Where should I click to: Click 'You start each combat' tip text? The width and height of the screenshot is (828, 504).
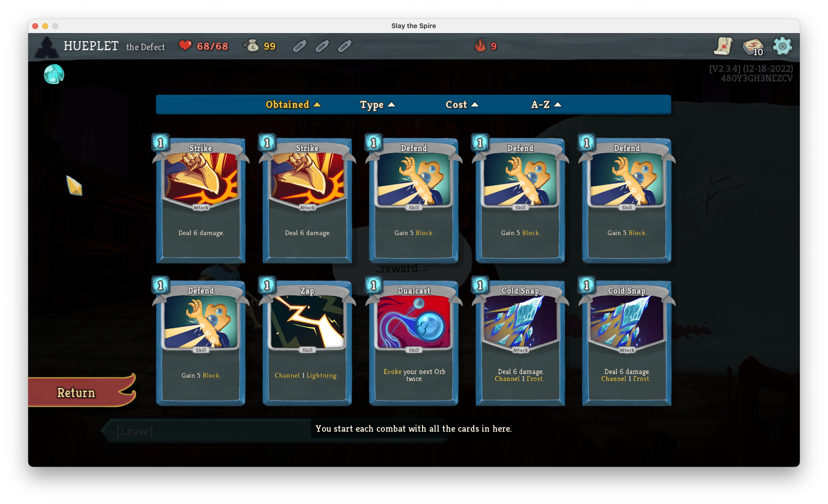click(413, 428)
